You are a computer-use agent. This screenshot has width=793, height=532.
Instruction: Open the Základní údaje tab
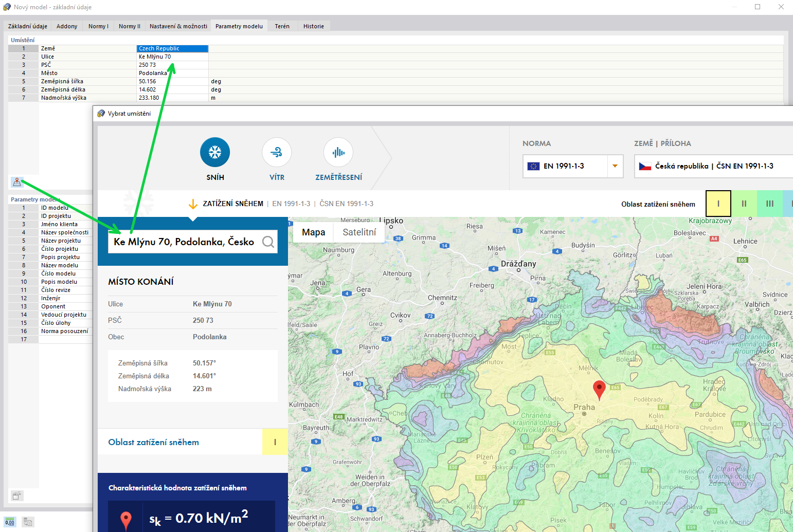point(28,26)
